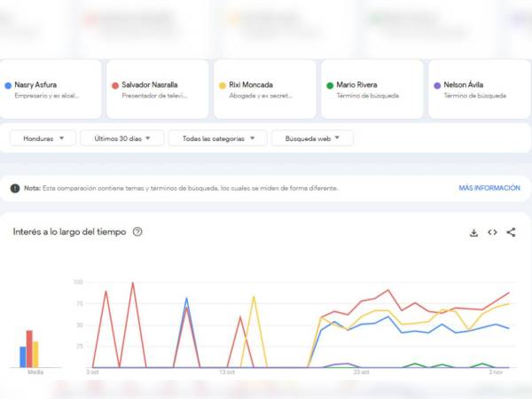This screenshot has width=532, height=399.
Task: Expand the Búsqueda web search type dropdown
Action: [312, 138]
